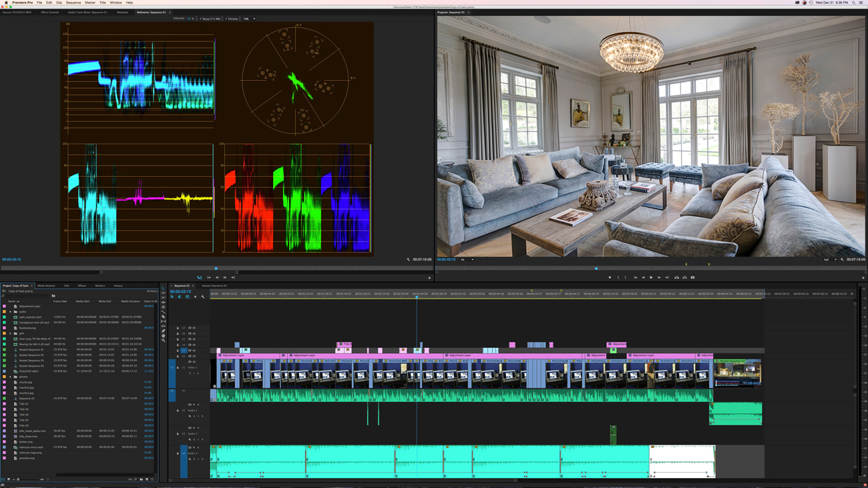Click the timeline timecode 00:02:42:12

pyautogui.click(x=180, y=292)
